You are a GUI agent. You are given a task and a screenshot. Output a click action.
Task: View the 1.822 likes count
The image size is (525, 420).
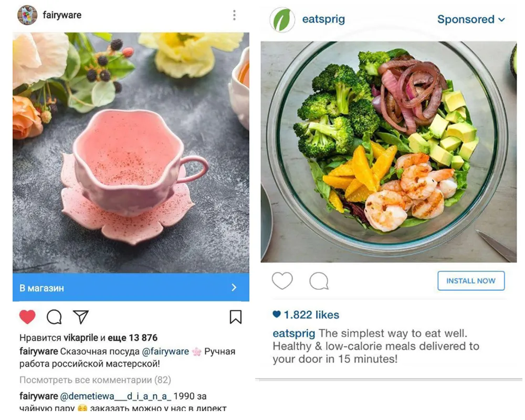311,315
